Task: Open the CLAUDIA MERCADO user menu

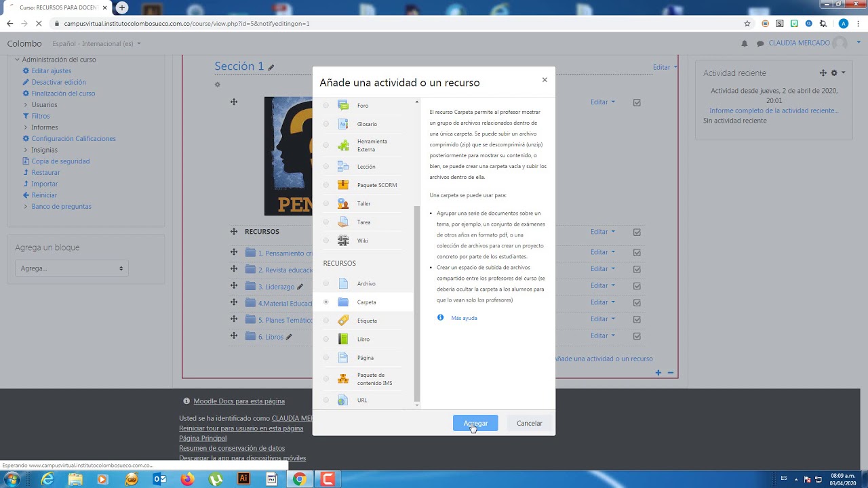Action: click(807, 43)
